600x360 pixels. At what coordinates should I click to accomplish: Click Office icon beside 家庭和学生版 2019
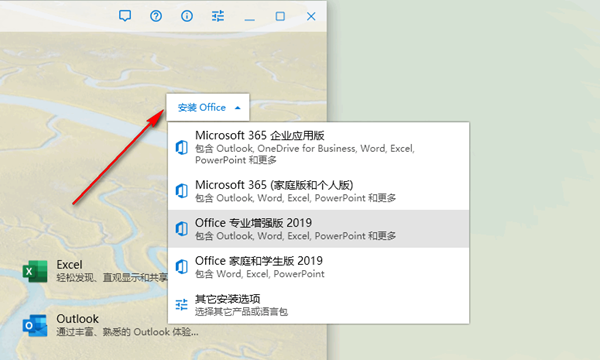pos(182,267)
